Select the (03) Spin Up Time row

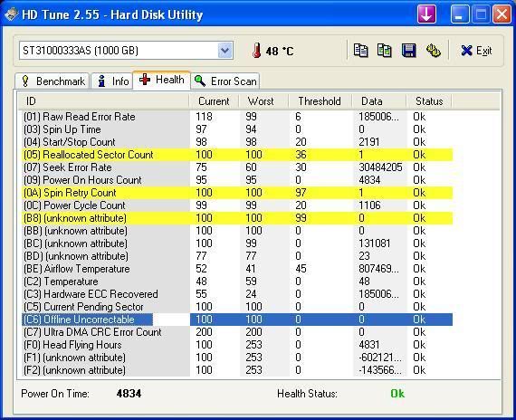click(x=237, y=129)
